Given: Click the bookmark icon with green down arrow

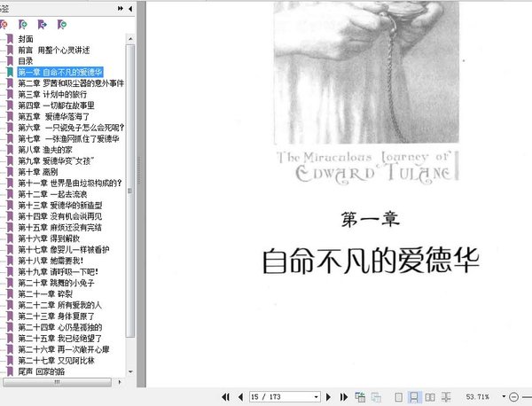Looking at the screenshot, I should (62, 25).
